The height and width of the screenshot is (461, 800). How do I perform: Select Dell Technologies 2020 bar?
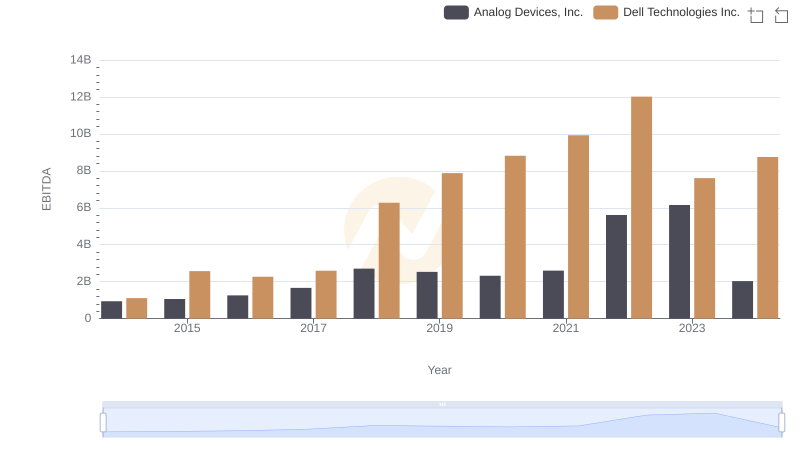(515, 237)
